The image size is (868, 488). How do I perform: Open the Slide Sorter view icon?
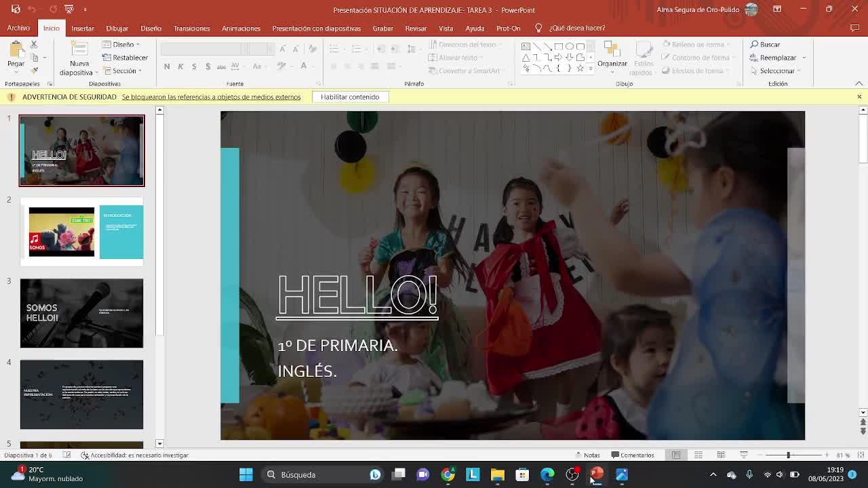(698, 455)
